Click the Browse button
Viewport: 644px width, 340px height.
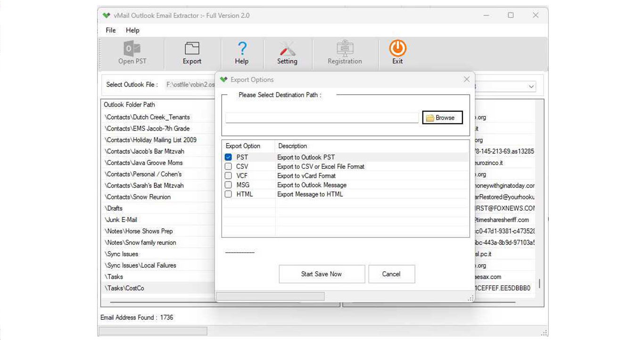442,117
